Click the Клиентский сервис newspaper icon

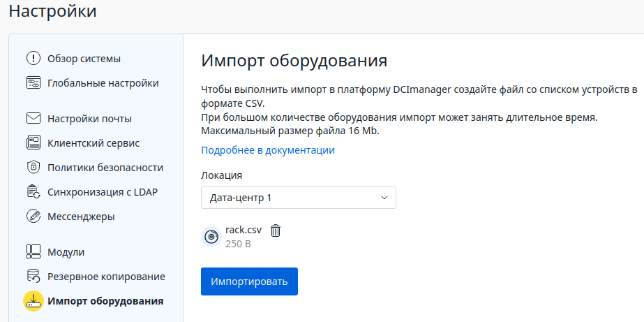click(33, 143)
